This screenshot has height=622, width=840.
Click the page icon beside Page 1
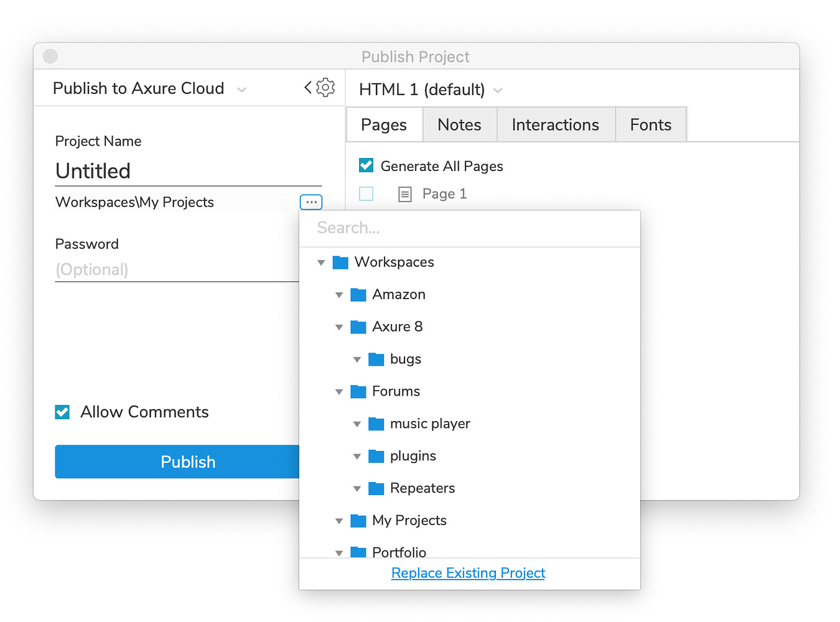pyautogui.click(x=404, y=193)
